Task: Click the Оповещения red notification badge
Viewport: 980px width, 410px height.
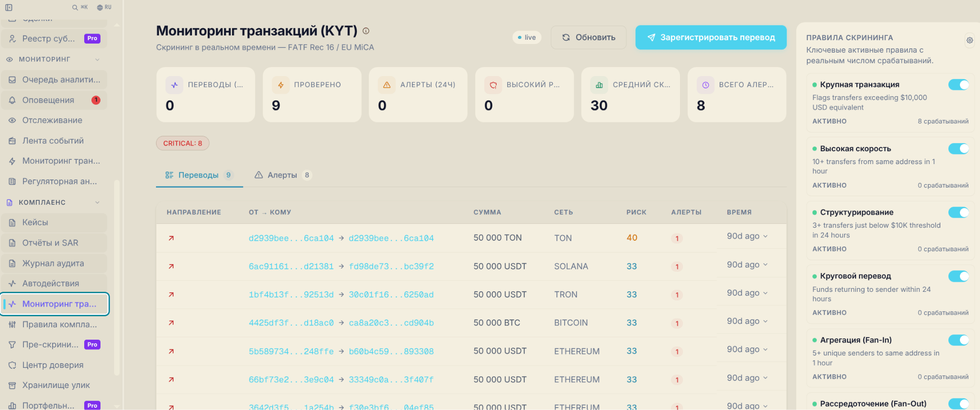Action: coord(96,100)
